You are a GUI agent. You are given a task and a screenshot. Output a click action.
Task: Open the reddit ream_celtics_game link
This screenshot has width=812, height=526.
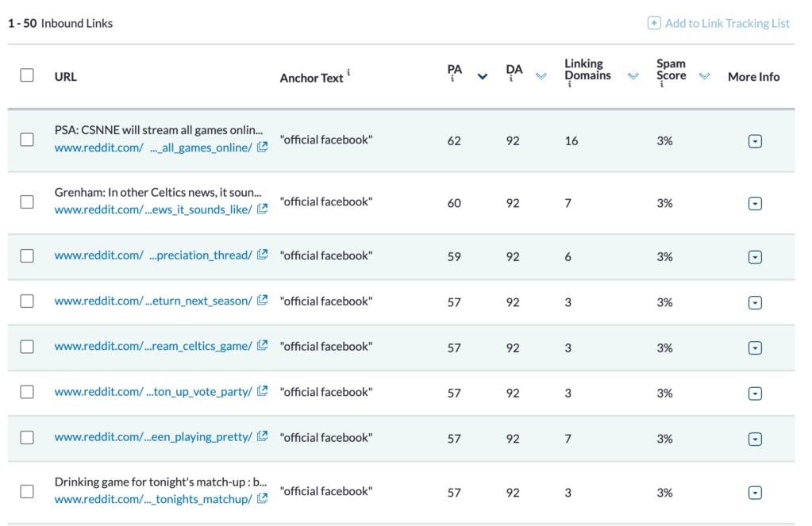[153, 346]
